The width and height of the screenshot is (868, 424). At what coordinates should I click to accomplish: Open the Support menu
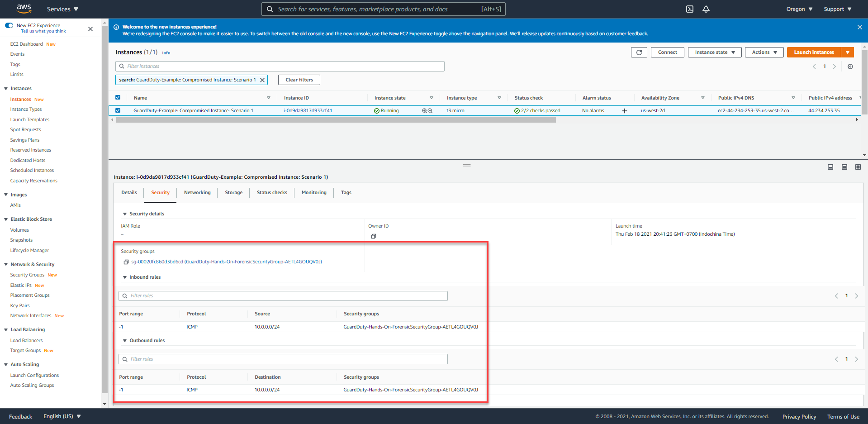pyautogui.click(x=838, y=9)
